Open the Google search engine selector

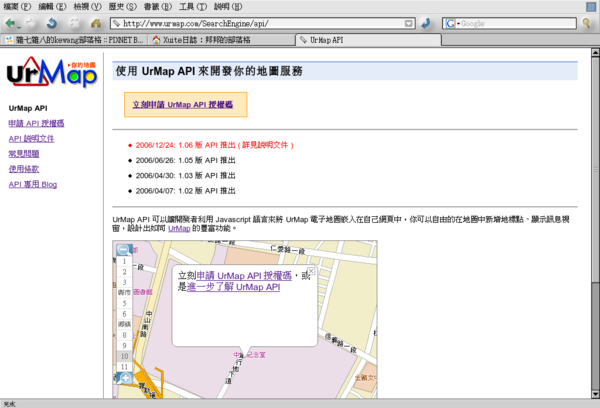tap(452, 24)
